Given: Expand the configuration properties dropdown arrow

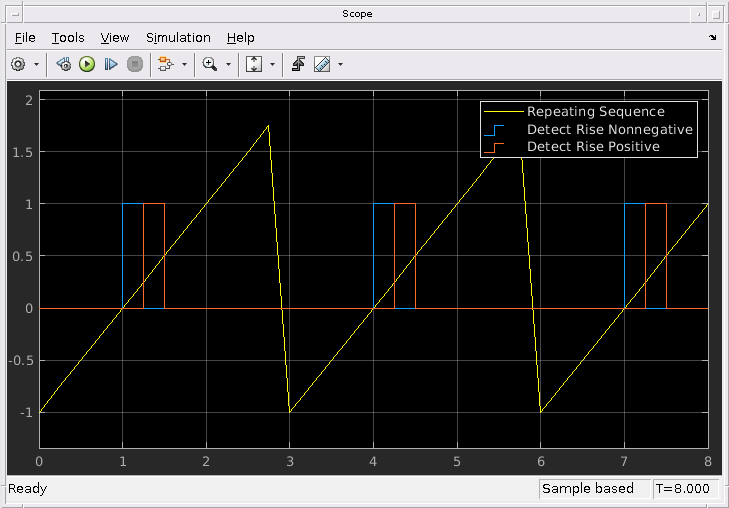Looking at the screenshot, I should (36, 64).
